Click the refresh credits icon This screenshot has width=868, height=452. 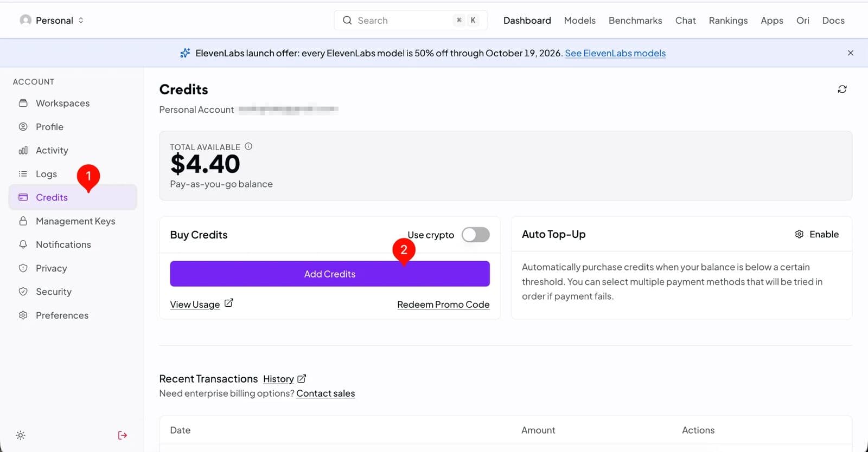(x=842, y=89)
